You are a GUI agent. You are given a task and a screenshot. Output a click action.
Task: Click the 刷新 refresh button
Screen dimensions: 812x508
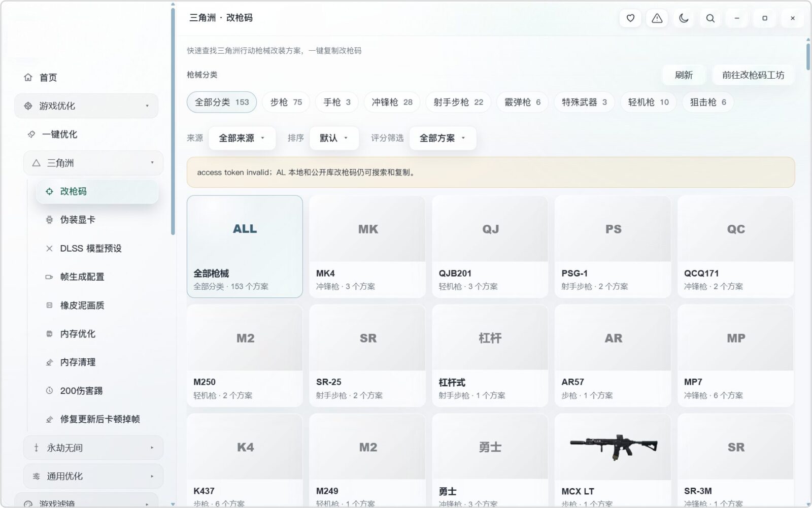pos(684,75)
